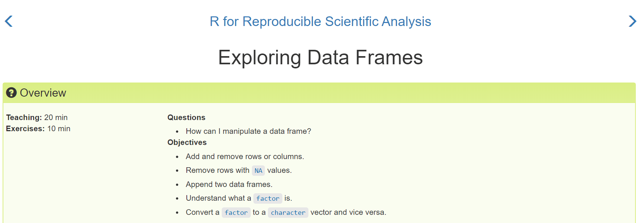Click 'Append two data frames' objective
The height and width of the screenshot is (223, 644).
(229, 184)
